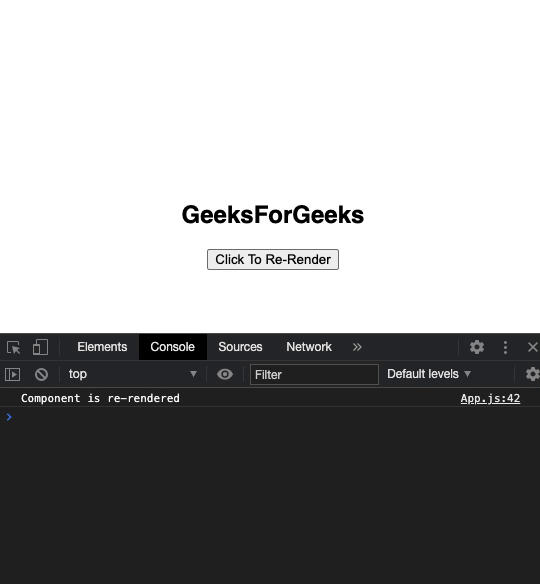Open the Network tab
This screenshot has height=584, width=540.
coord(309,347)
